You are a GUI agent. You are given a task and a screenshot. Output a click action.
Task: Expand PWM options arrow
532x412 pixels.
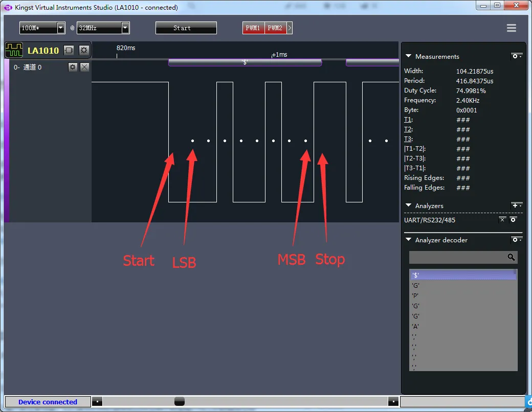click(290, 28)
